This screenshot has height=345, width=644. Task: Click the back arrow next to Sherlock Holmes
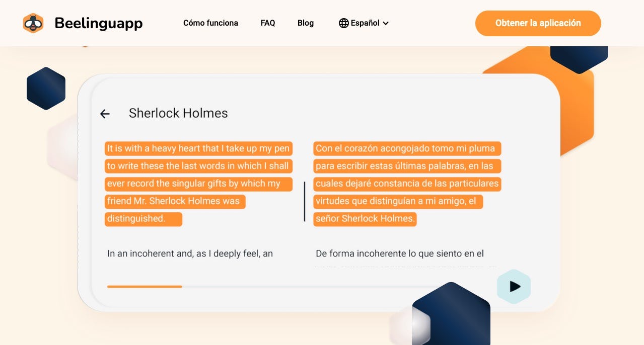[105, 114]
